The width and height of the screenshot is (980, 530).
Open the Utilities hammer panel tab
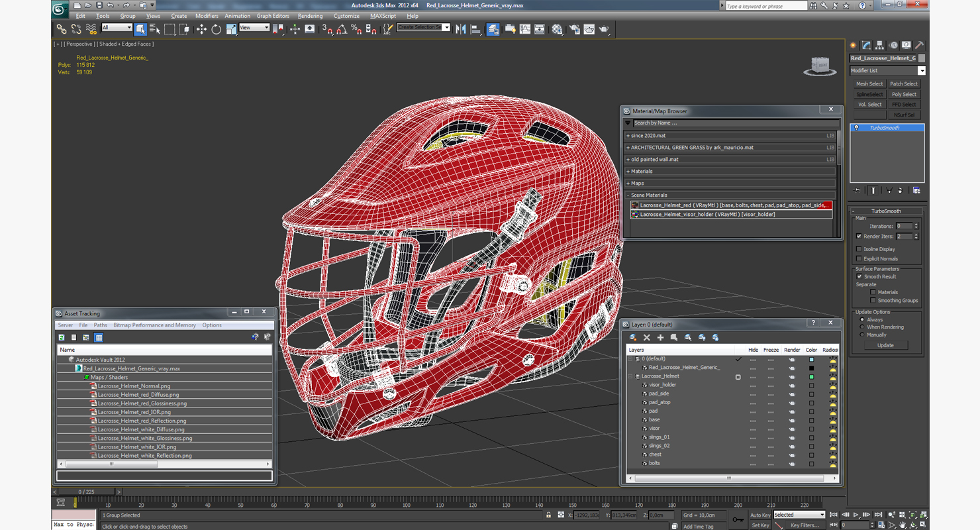coord(919,45)
